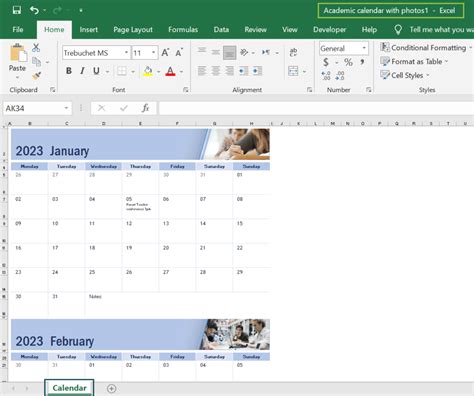Open Conditional Formatting menu

coord(426,48)
